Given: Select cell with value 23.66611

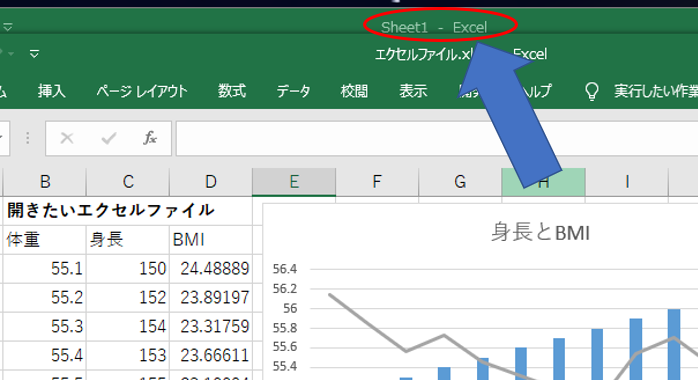Looking at the screenshot, I should click(x=211, y=356).
